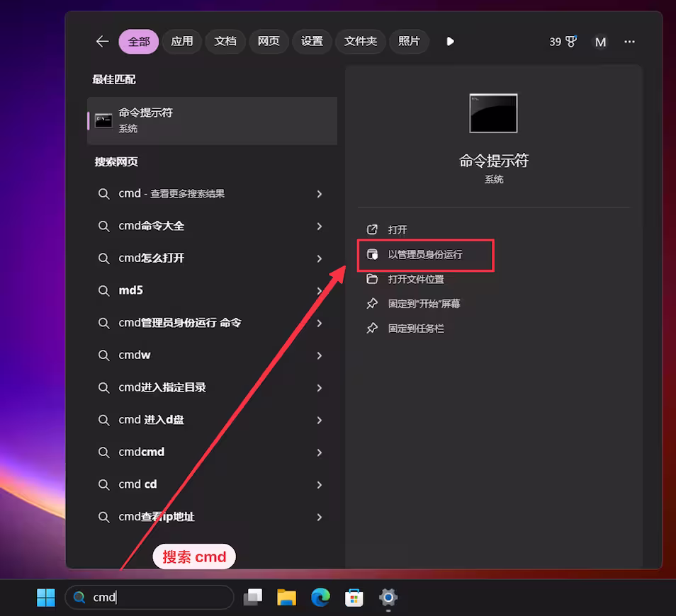Expand chevron beside cmd cd
Viewport: 676px width, 616px height.
point(320,484)
